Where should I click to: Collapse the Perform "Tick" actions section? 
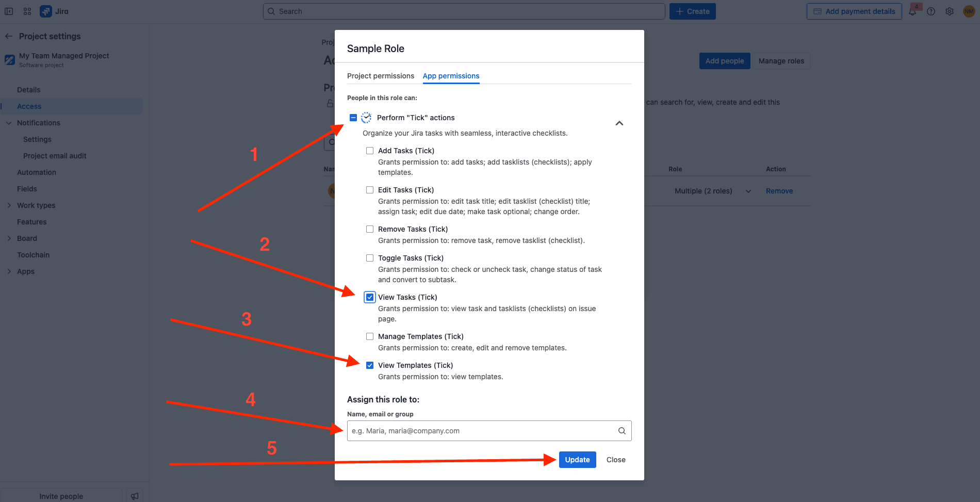(x=619, y=123)
